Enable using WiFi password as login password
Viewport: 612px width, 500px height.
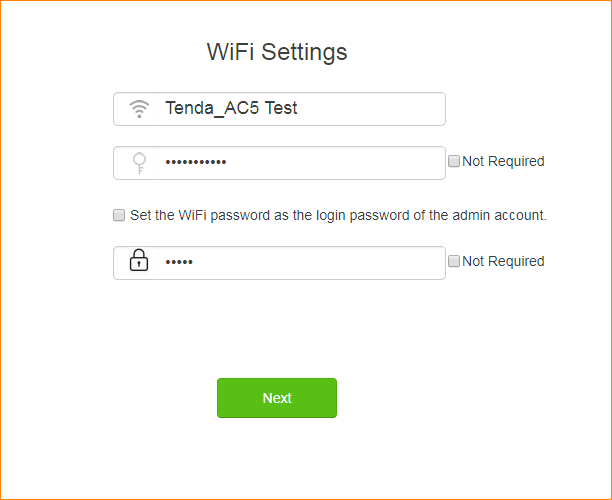[x=119, y=215]
